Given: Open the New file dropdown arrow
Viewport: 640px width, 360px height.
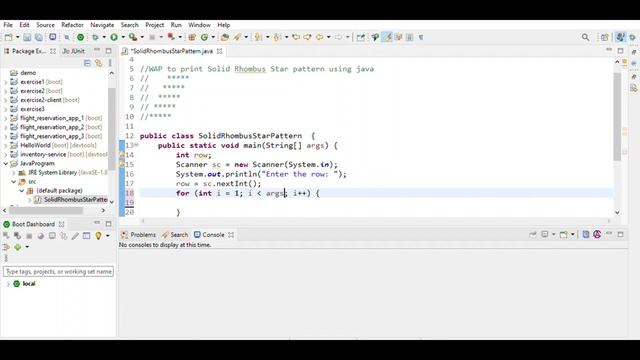Looking at the screenshot, I should (18, 37).
